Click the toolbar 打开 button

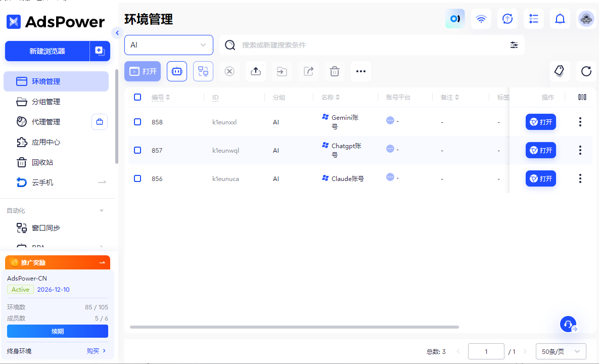point(143,71)
